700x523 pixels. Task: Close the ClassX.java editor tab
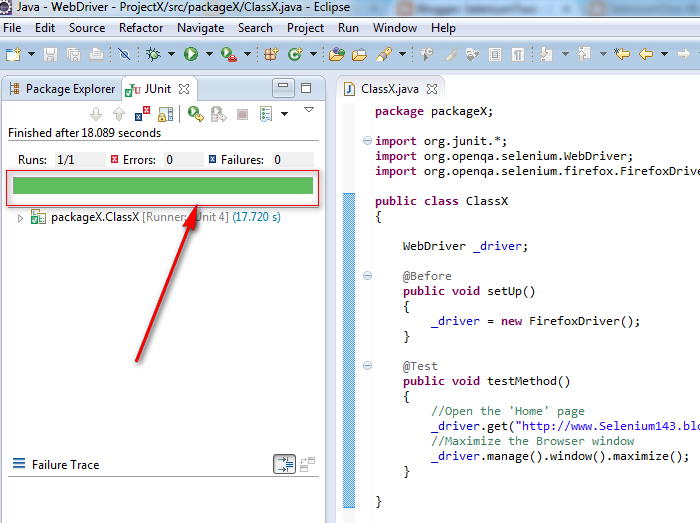[x=432, y=89]
